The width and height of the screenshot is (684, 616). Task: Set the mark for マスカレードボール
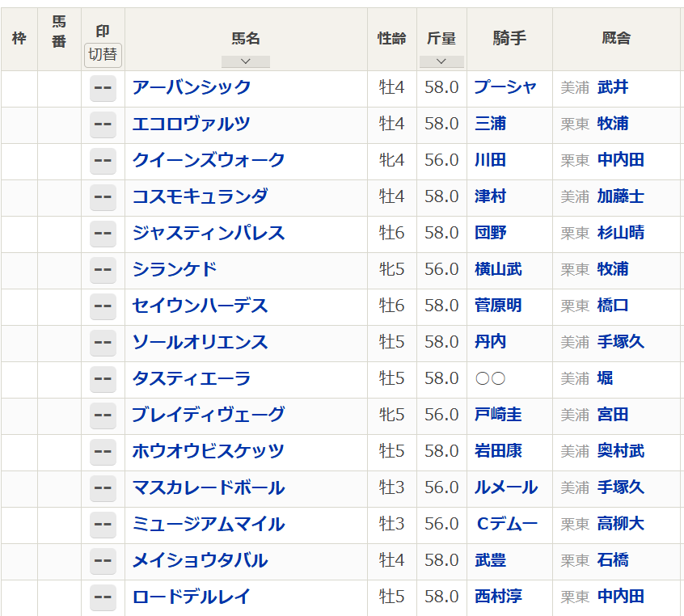103,488
